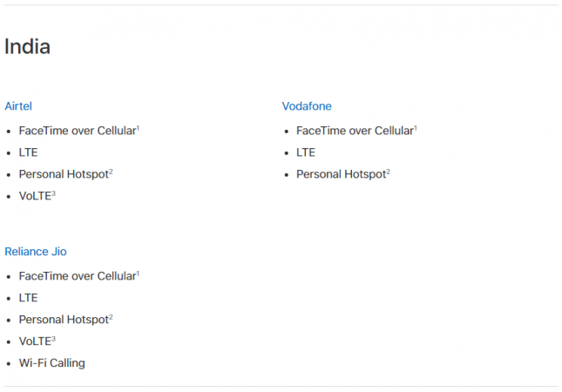
Task: Click footnote 2 beside Vodafone's Personal Hotspot
Action: click(388, 172)
